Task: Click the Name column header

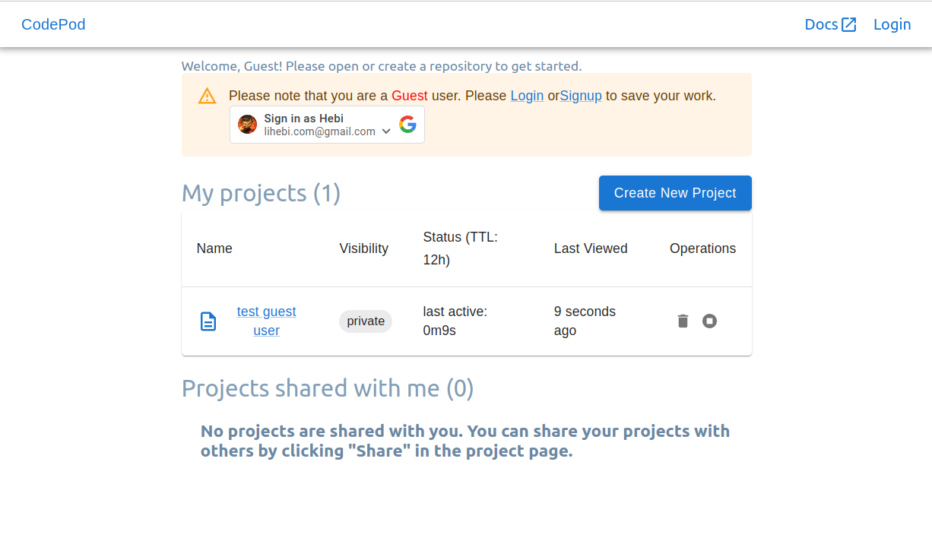Action: [x=214, y=248]
